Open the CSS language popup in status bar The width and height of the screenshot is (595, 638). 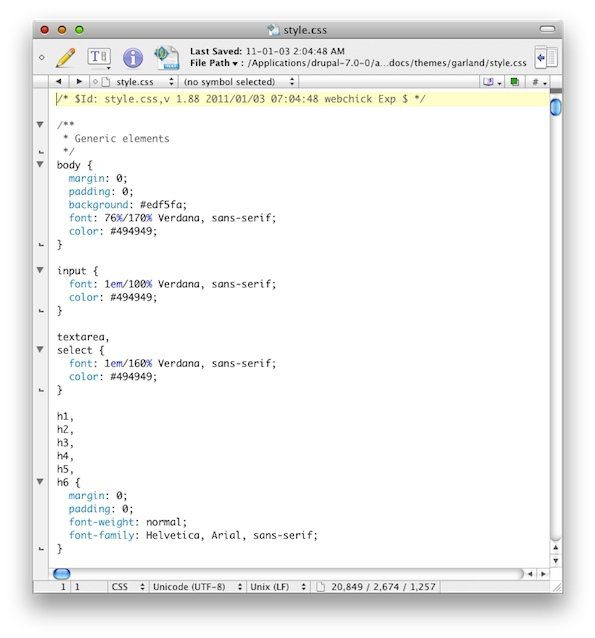[127, 587]
